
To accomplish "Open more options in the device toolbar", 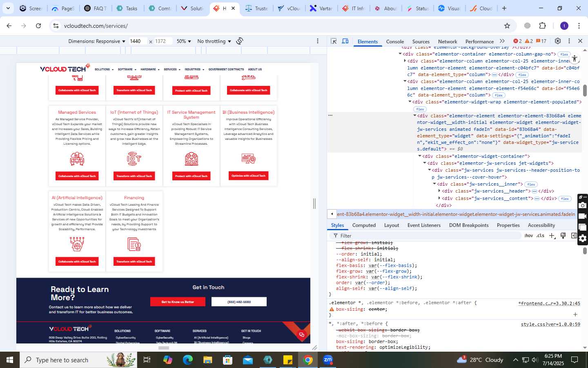I will pyautogui.click(x=318, y=41).
